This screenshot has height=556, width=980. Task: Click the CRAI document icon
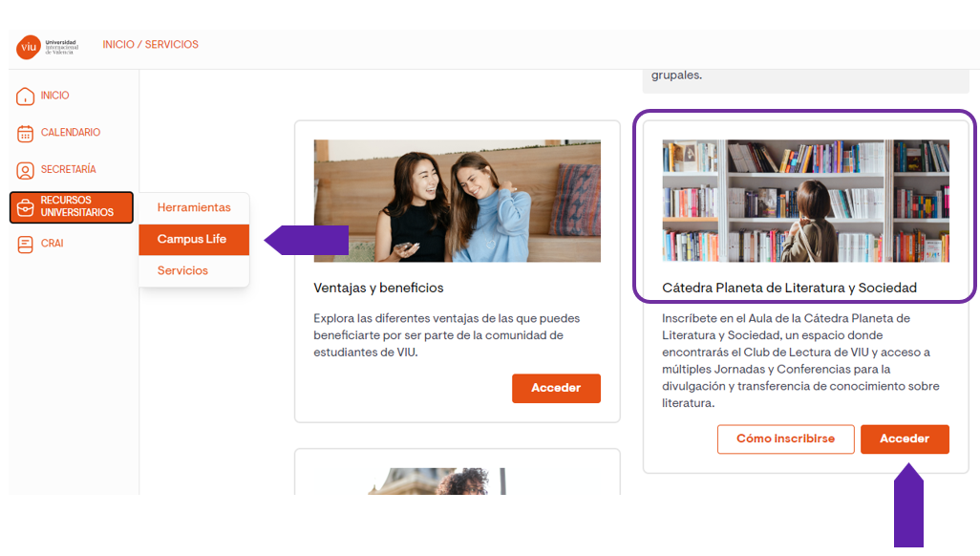(25, 244)
